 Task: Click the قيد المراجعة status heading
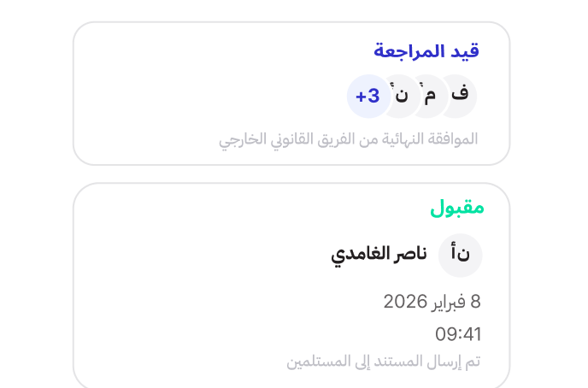pyautogui.click(x=426, y=51)
